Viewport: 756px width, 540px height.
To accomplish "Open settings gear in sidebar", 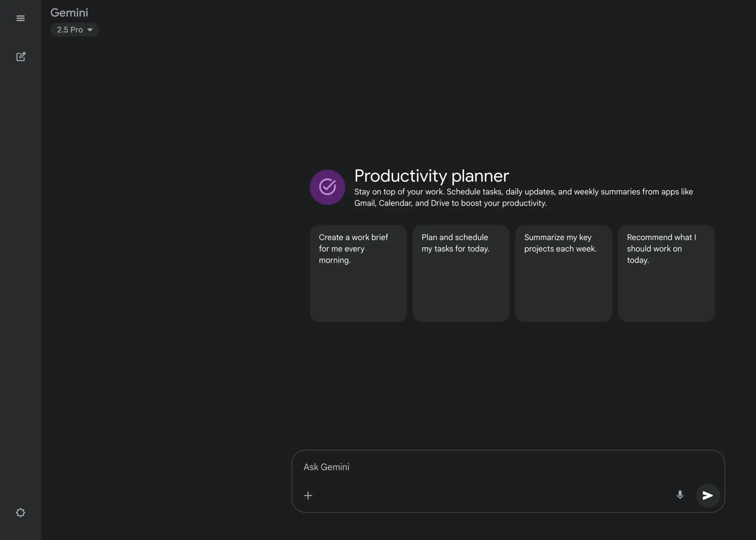I will 20,513.
